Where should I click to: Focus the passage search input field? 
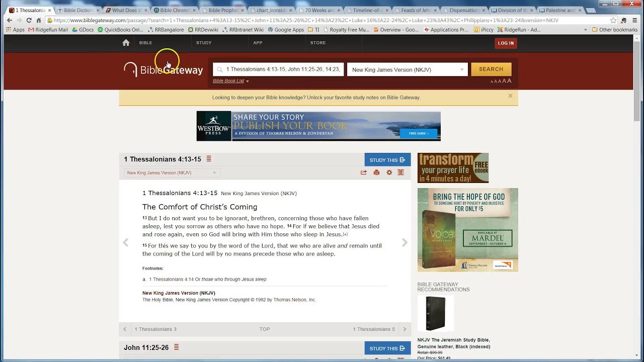(x=278, y=69)
